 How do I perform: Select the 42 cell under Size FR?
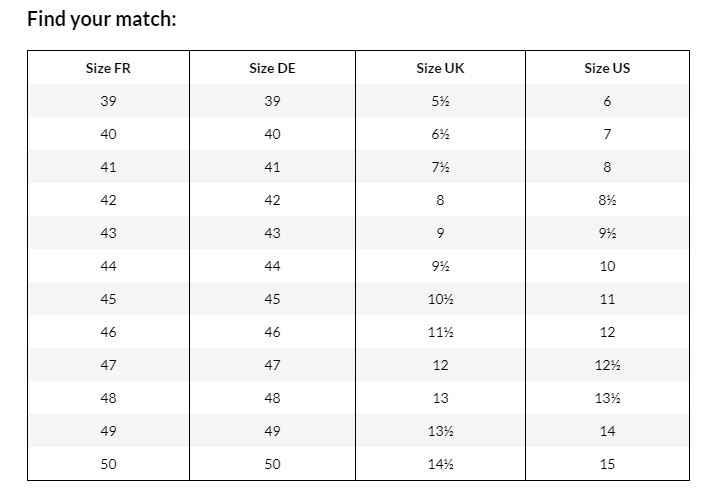pyautogui.click(x=108, y=200)
